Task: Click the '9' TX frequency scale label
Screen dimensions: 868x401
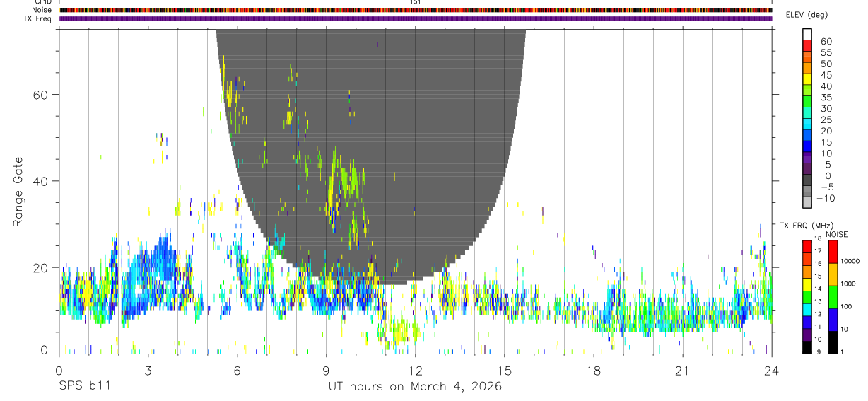Action: [x=819, y=351]
